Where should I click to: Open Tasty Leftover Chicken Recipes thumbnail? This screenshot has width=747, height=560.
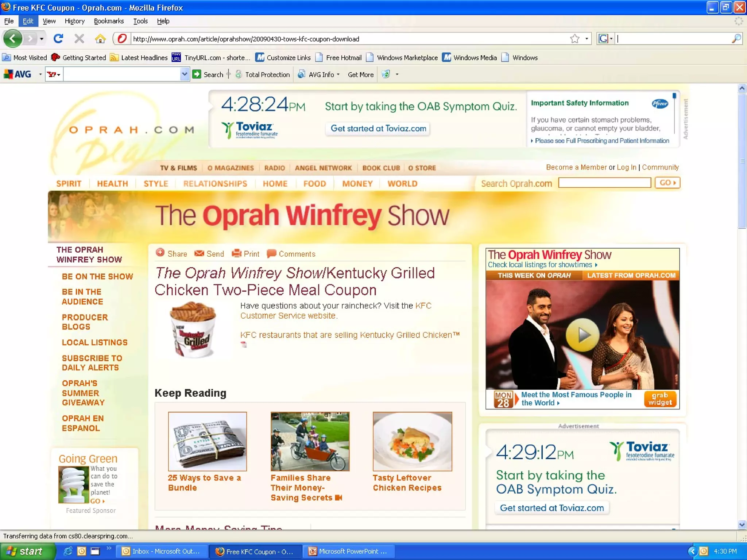coord(412,441)
